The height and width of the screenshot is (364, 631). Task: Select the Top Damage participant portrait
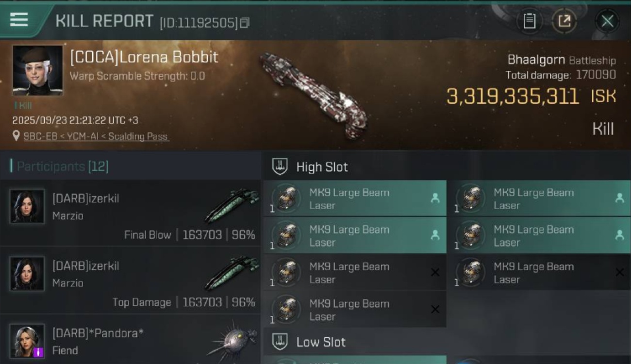point(27,274)
